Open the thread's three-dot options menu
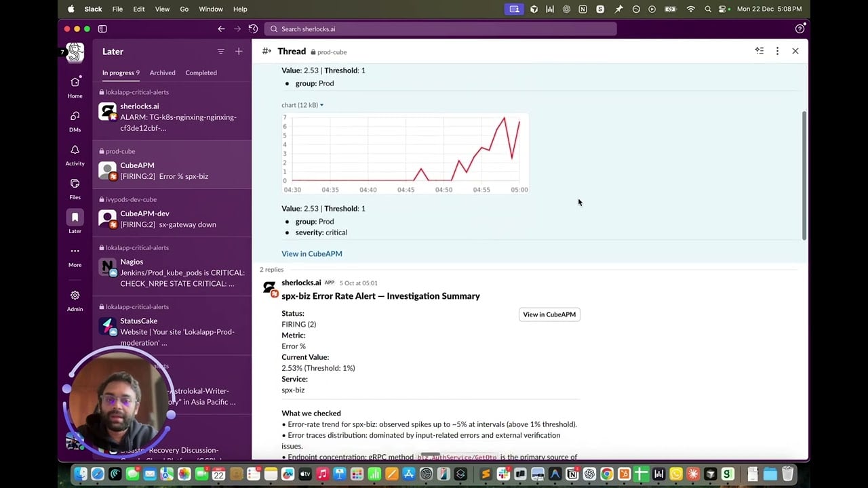 coord(777,51)
